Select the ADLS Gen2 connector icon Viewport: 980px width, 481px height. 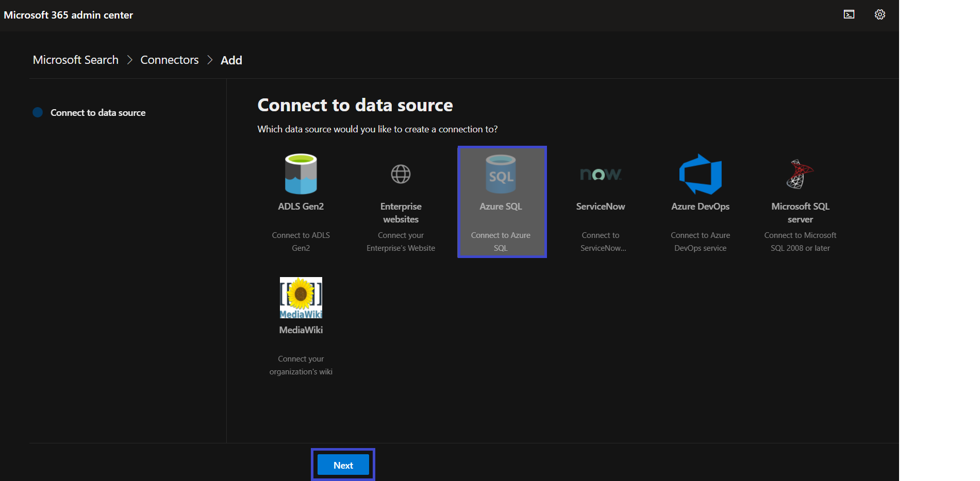tap(301, 174)
